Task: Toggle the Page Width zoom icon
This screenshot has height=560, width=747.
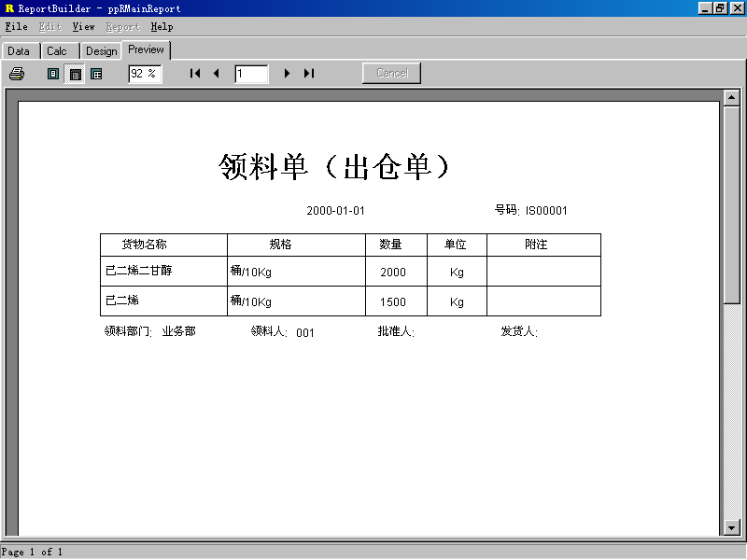Action: pos(75,74)
